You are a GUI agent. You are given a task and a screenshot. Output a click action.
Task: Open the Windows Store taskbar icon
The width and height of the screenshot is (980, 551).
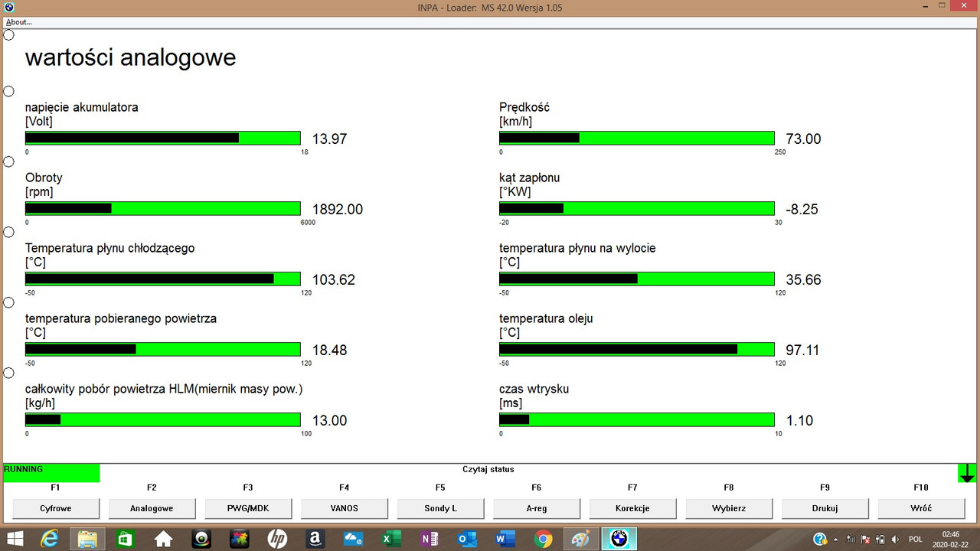[126, 539]
